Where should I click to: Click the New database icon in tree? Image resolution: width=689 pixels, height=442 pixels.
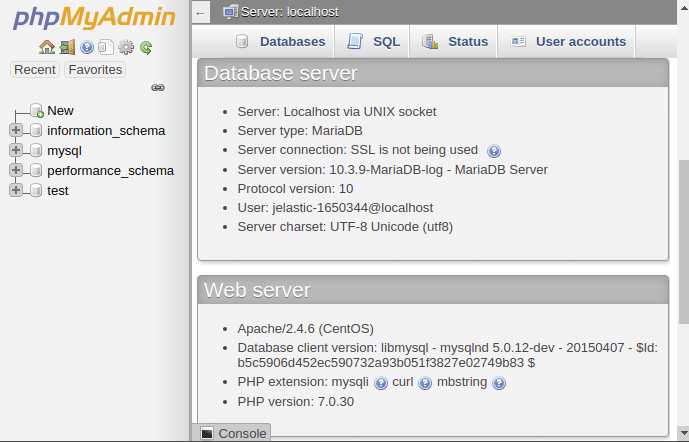pyautogui.click(x=36, y=111)
